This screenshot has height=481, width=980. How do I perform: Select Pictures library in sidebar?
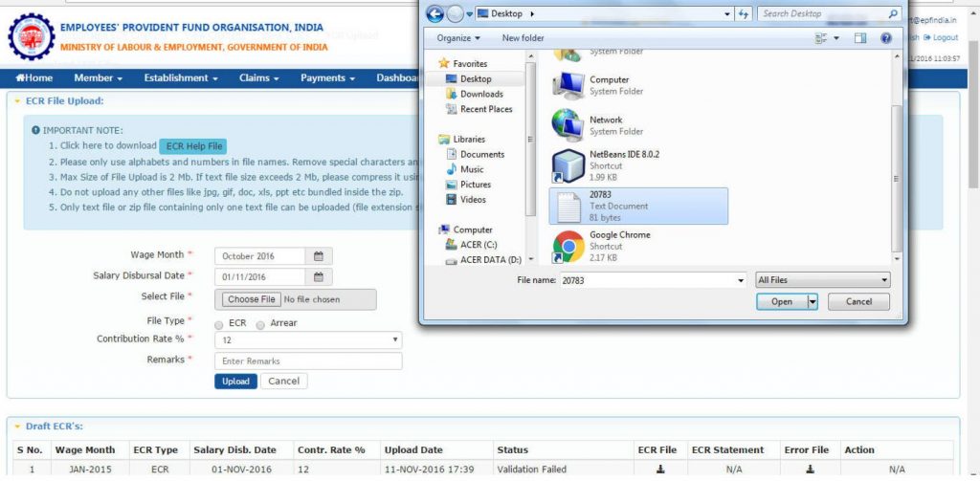468,185
